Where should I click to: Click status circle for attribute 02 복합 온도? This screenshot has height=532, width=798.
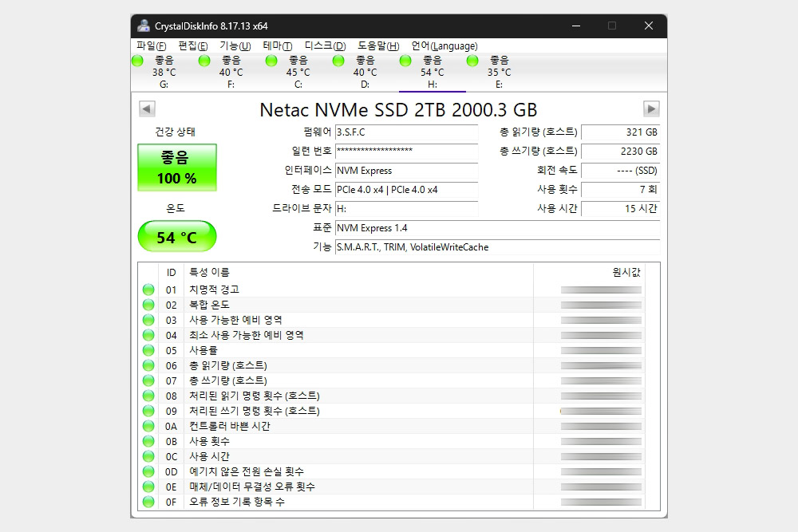(148, 305)
